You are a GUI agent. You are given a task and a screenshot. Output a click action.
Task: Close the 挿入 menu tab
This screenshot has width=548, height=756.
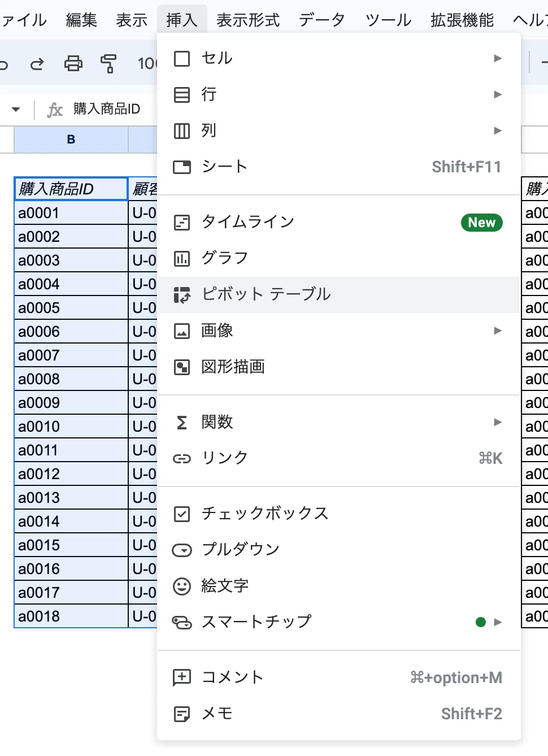[x=182, y=20]
